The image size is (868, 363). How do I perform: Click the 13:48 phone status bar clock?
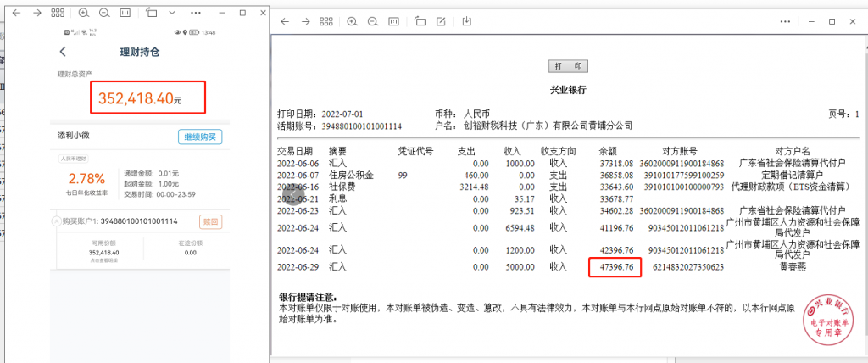click(x=209, y=33)
